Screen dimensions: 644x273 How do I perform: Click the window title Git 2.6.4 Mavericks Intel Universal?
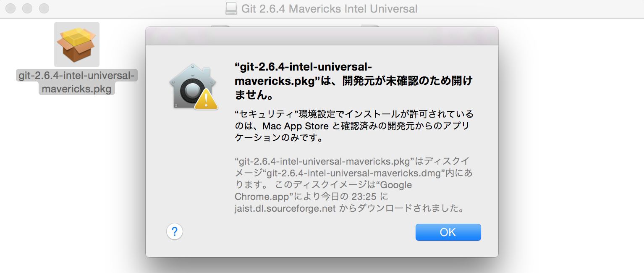tap(329, 8)
